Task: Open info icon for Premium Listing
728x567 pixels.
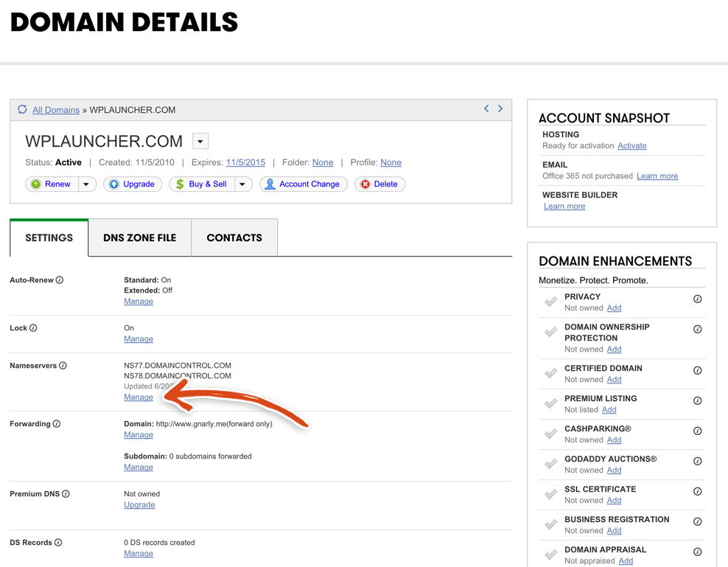Action: coord(697,400)
